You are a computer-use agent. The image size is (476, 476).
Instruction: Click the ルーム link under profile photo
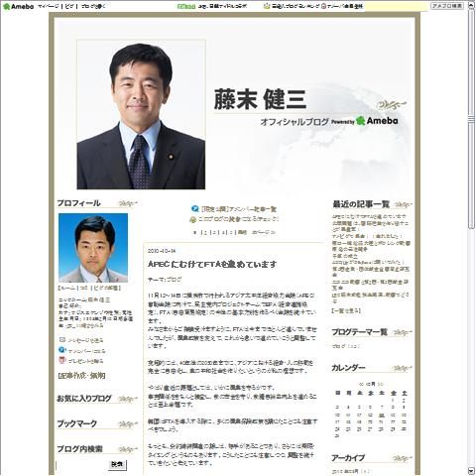tap(68, 288)
